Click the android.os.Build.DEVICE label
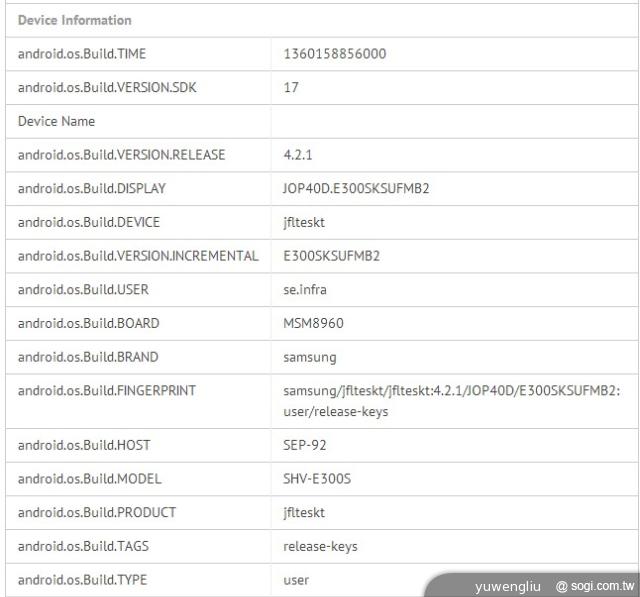The height and width of the screenshot is (597, 640). tap(88, 222)
